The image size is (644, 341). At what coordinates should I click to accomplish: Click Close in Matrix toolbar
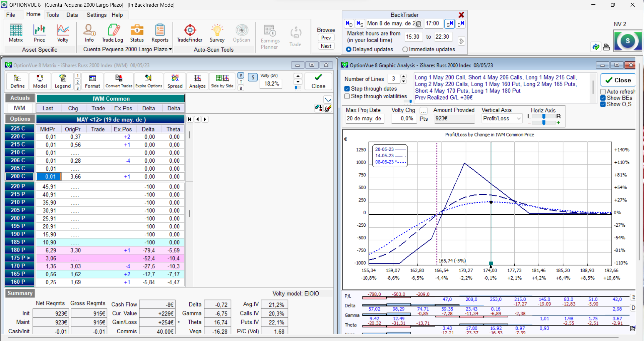(318, 81)
